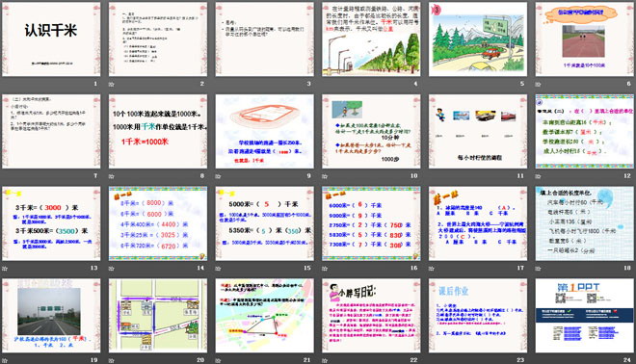Preview animation via star under slide 13
Screen dimensions: 636x364
(5, 269)
